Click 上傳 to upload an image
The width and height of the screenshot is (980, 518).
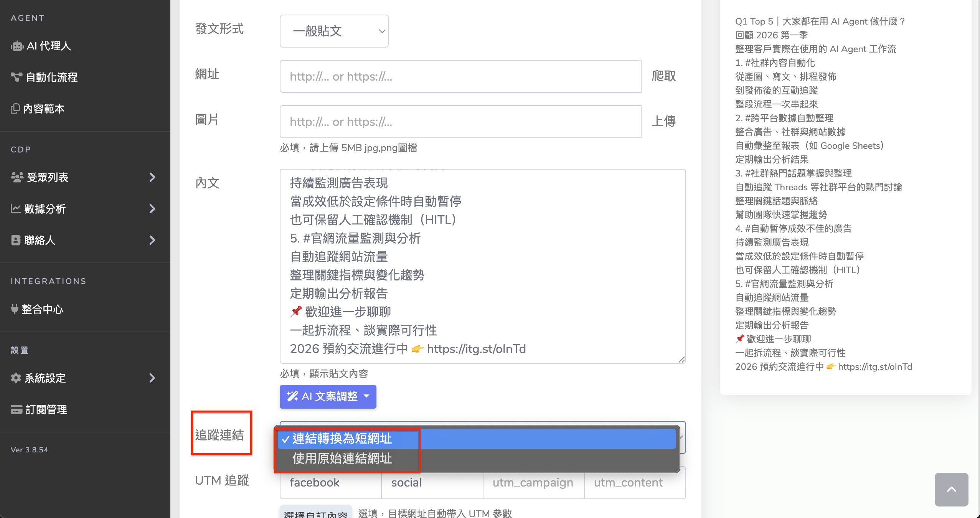point(663,121)
